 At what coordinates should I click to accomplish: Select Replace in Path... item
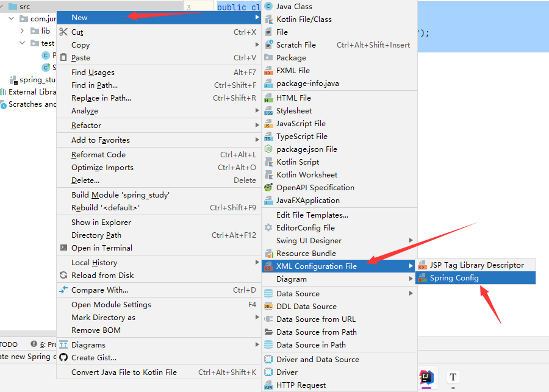tap(159, 98)
